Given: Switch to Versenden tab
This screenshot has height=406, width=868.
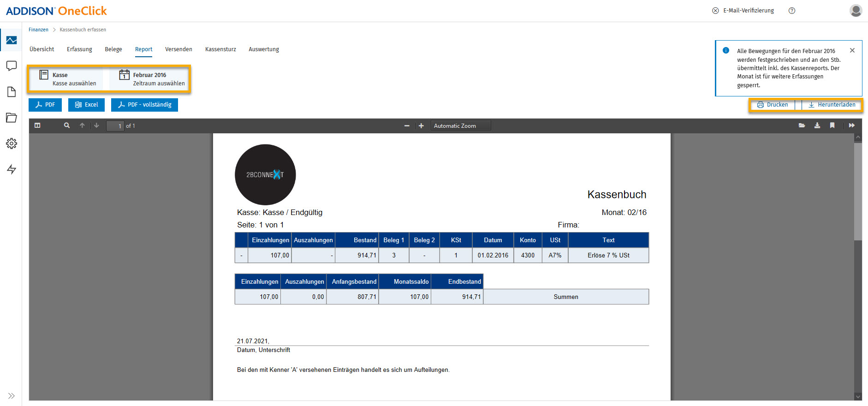Looking at the screenshot, I should pos(178,49).
